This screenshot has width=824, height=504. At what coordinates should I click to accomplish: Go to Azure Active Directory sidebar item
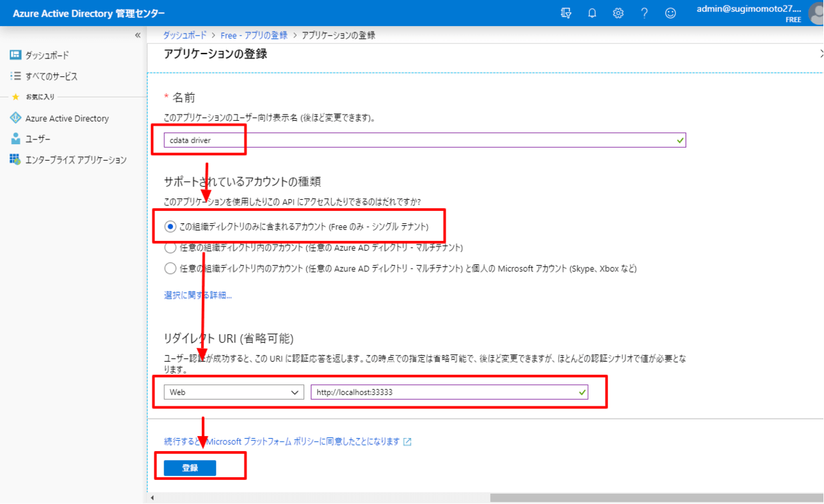(x=67, y=118)
